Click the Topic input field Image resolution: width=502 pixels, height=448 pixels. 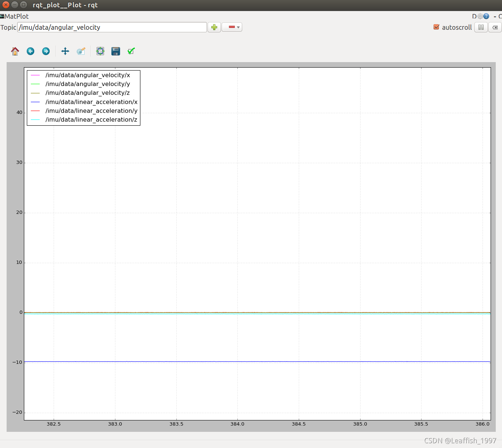(112, 27)
